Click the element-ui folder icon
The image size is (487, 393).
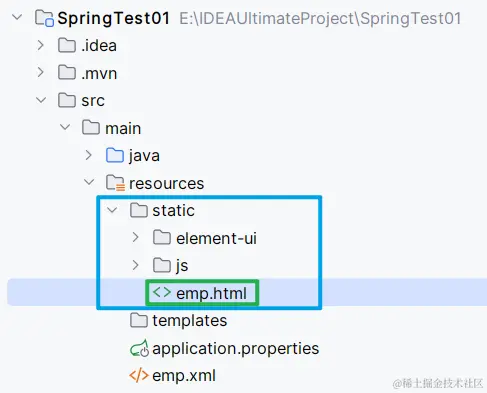pos(162,238)
